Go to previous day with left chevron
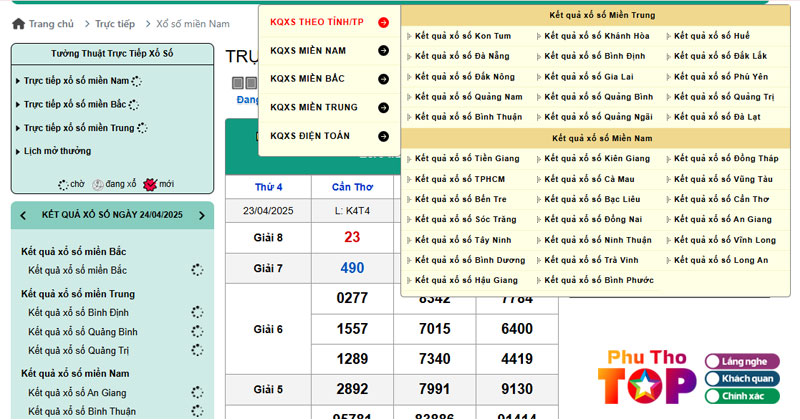Screen dimensions: 800x420 point(24,215)
